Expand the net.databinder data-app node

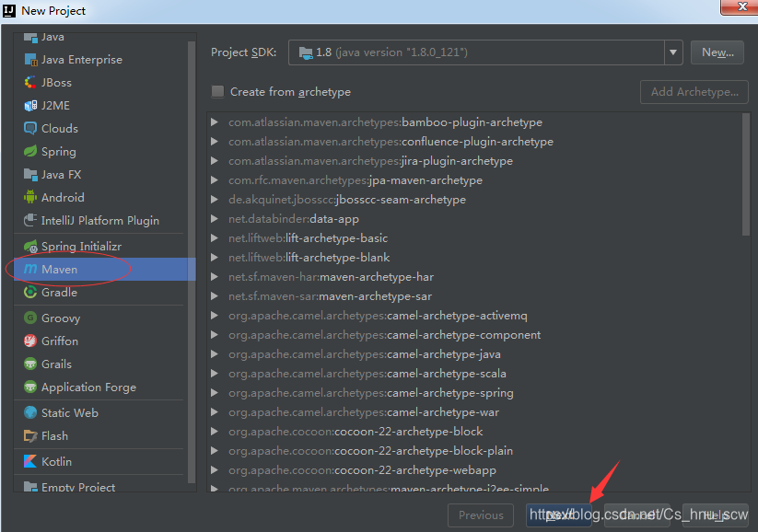point(215,219)
